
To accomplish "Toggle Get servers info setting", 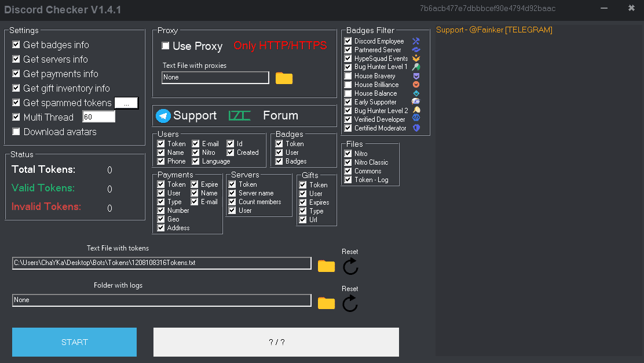I will pyautogui.click(x=16, y=59).
